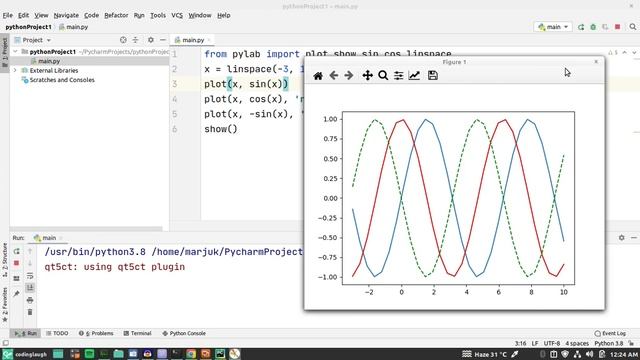Open the Edit menu

click(x=23, y=15)
